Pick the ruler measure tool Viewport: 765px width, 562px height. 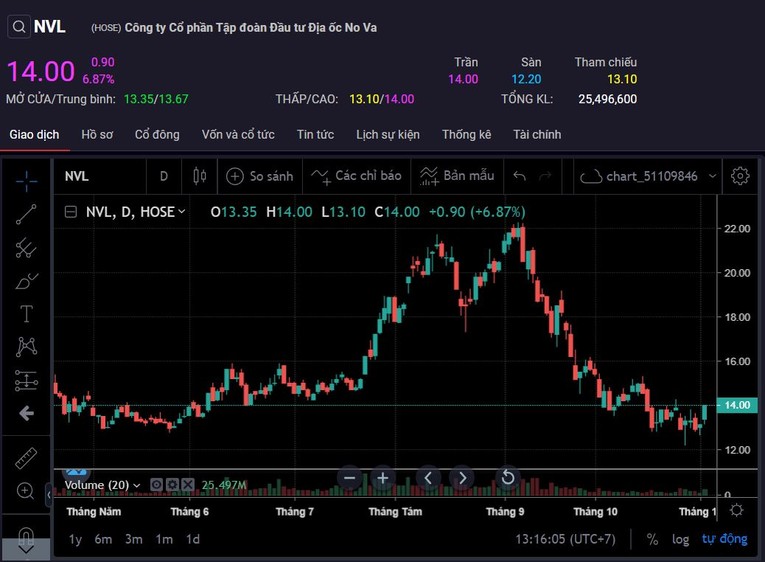(x=26, y=458)
